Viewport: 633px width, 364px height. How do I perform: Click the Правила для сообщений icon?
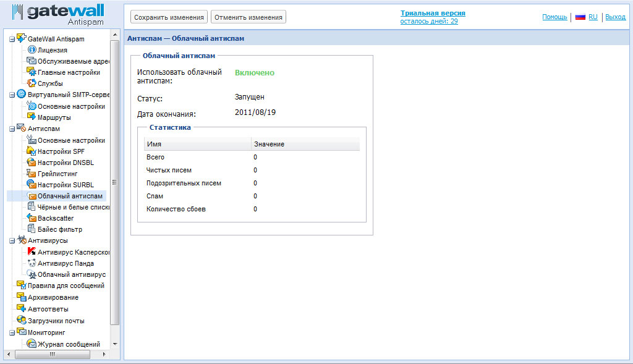click(22, 285)
